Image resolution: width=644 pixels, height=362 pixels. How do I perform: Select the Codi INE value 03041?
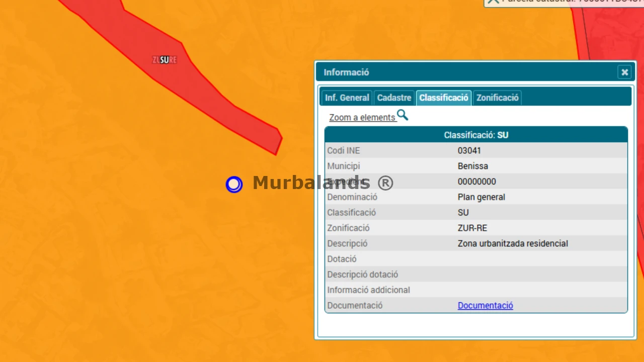[469, 150]
